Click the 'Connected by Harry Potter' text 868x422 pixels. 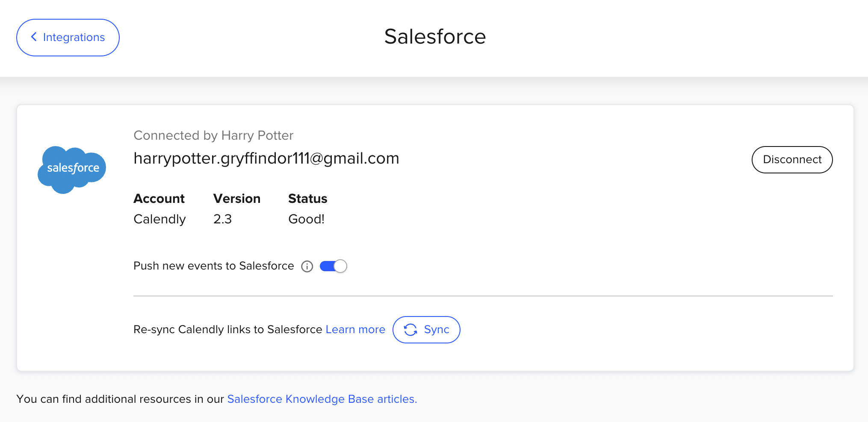point(213,135)
